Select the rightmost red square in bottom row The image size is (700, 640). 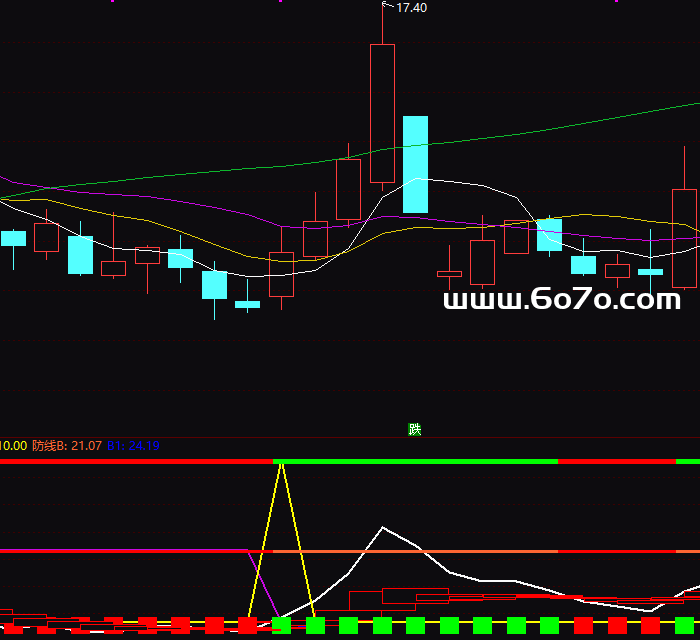pos(651,625)
